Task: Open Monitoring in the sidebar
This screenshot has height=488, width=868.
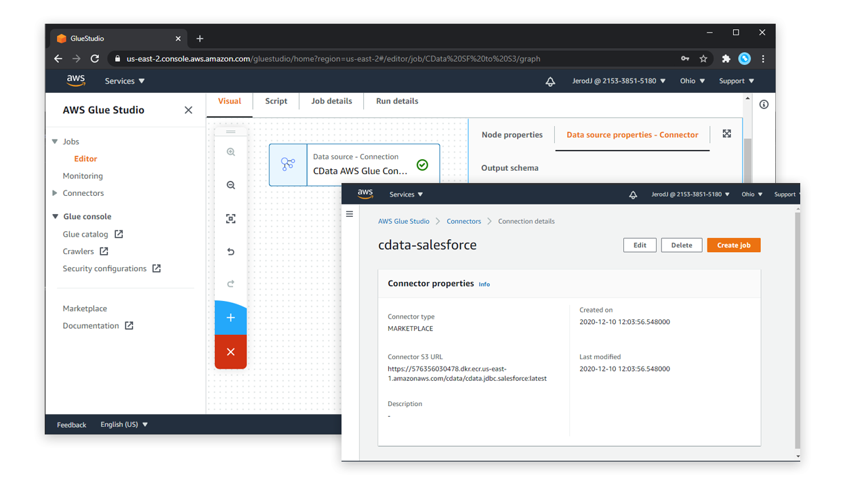Action: pos(83,176)
